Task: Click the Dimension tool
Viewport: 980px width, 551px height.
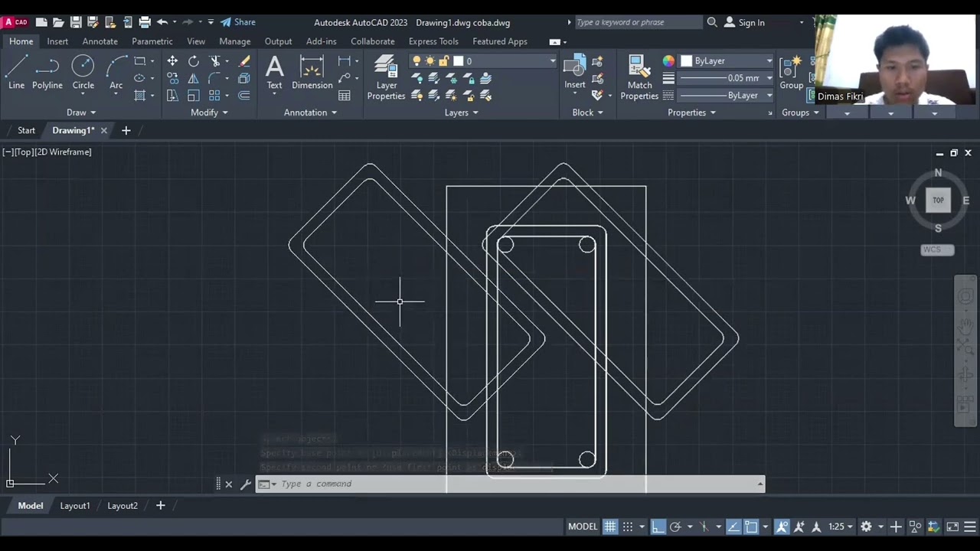Action: pos(312,73)
